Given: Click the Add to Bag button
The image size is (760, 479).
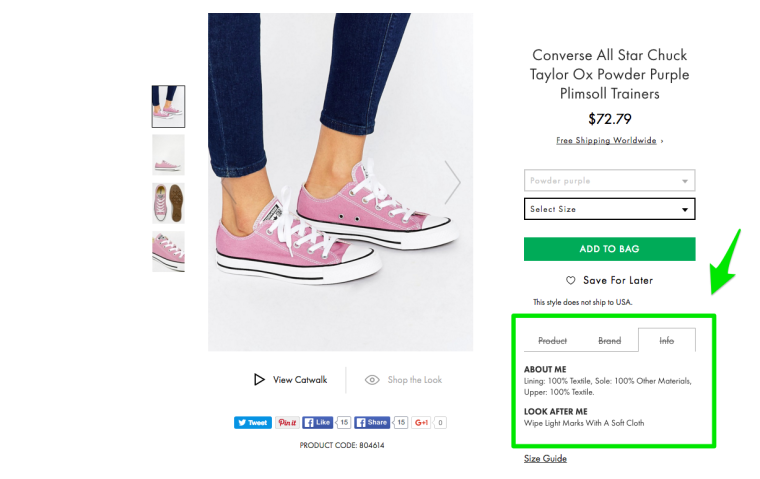Looking at the screenshot, I should [x=609, y=249].
